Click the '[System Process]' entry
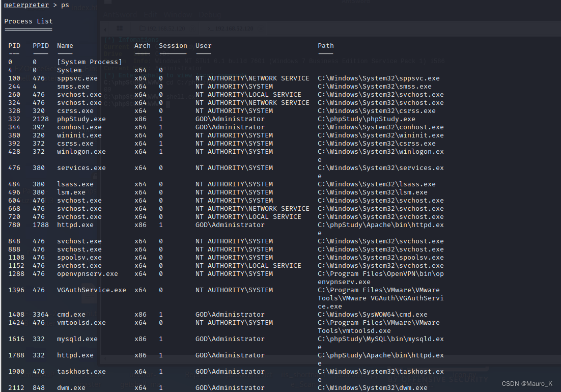The height and width of the screenshot is (392, 561). coord(90,62)
